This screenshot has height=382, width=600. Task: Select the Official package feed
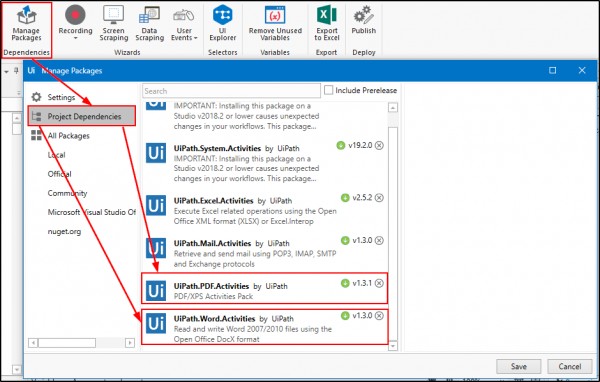59,174
